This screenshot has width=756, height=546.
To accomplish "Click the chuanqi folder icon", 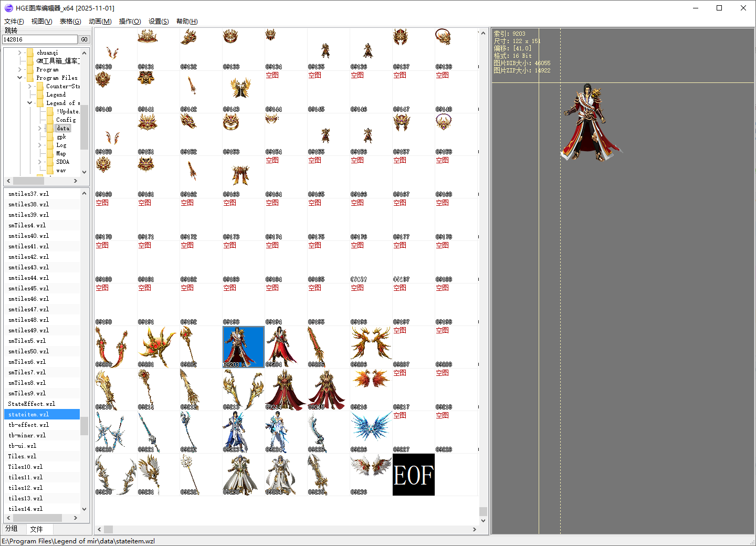I will coord(30,52).
